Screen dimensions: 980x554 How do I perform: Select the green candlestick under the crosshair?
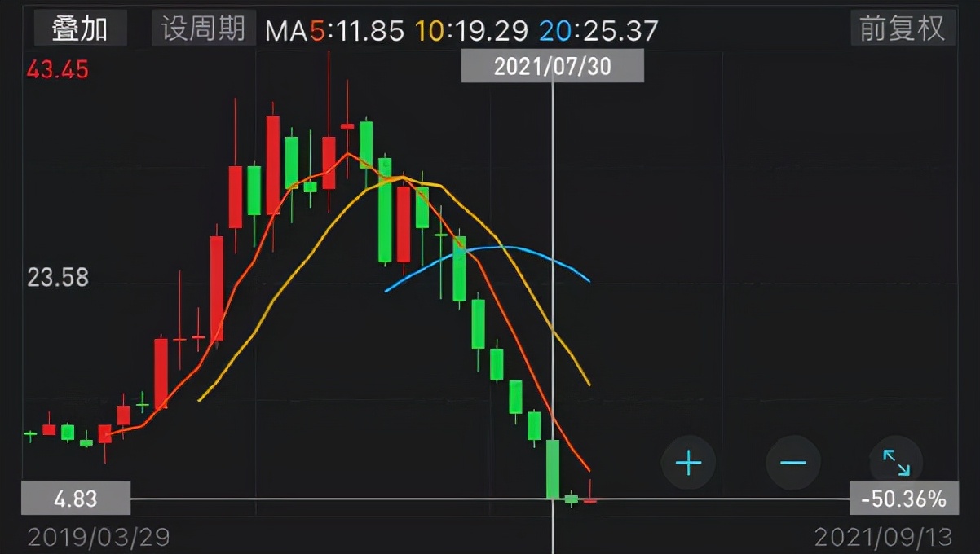(553, 468)
